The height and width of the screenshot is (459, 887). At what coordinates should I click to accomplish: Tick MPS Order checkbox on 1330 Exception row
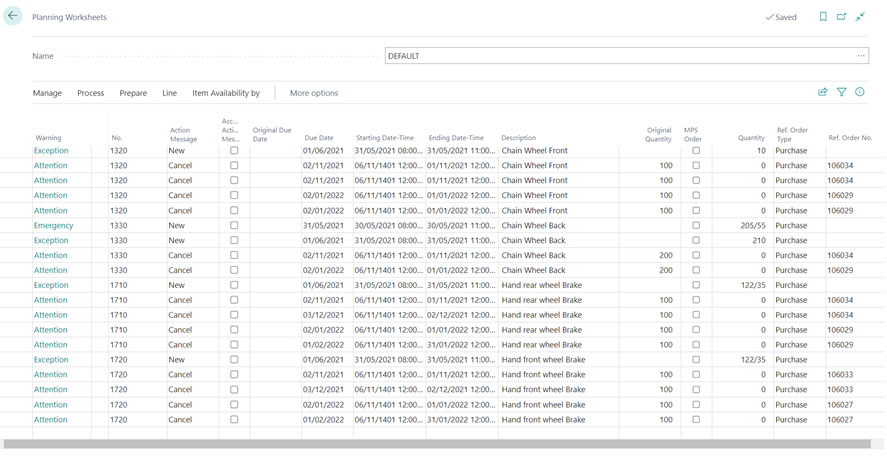click(x=696, y=240)
